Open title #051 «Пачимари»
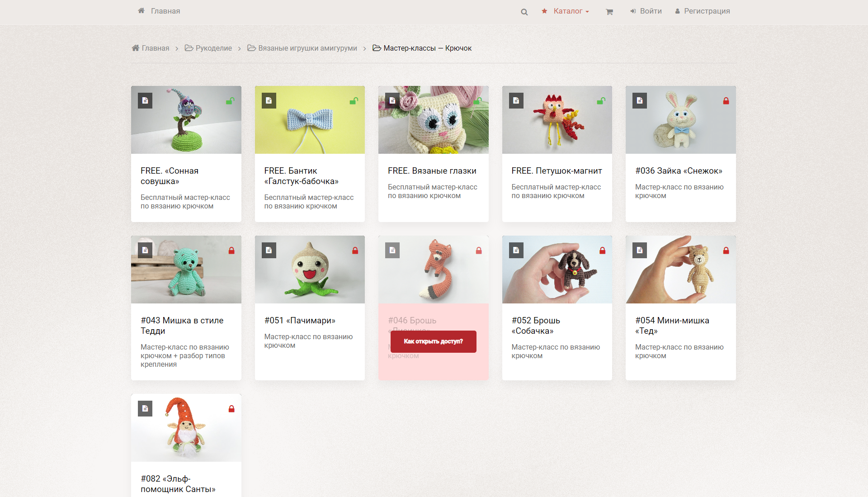 300,321
